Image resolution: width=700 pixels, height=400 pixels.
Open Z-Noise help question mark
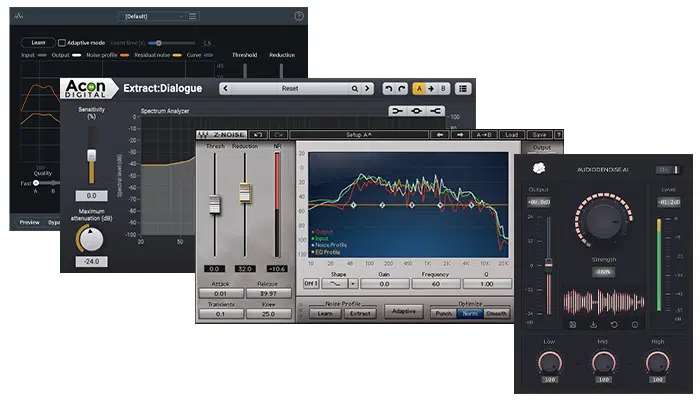[x=558, y=134]
